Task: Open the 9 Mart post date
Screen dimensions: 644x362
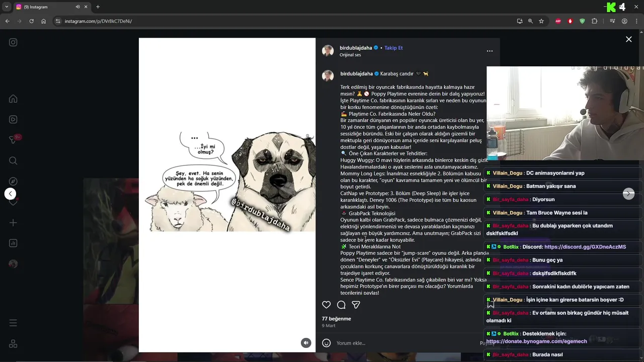Action: pyautogui.click(x=329, y=326)
